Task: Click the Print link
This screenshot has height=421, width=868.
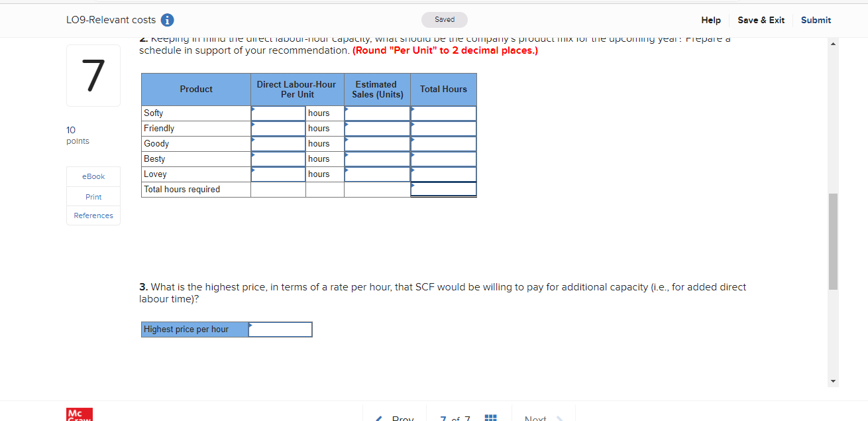Action: tap(93, 196)
